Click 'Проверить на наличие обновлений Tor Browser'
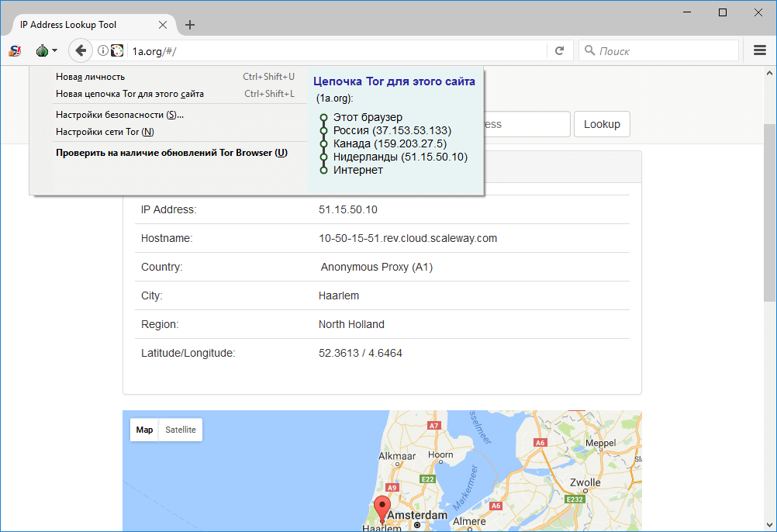Image resolution: width=777 pixels, height=532 pixels. tap(171, 153)
